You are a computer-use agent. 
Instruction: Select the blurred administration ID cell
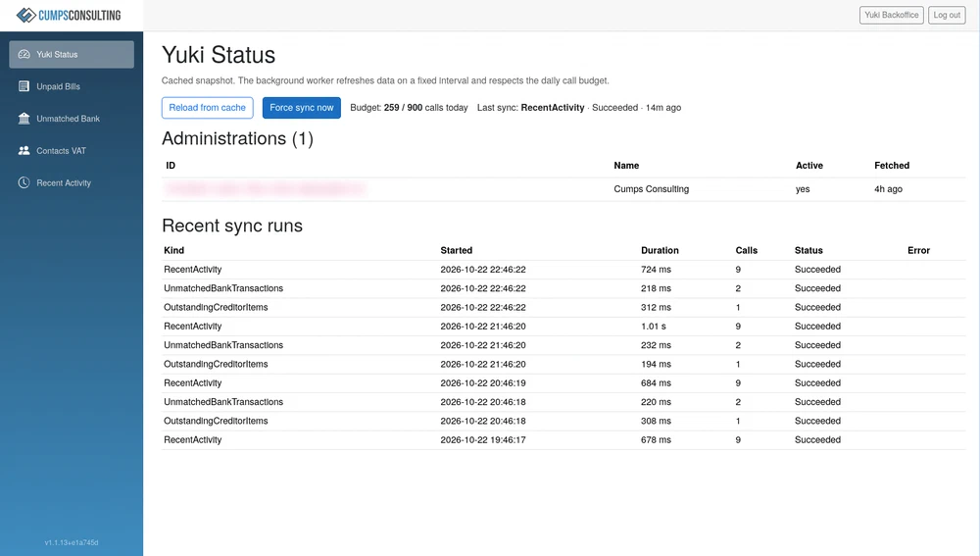coord(265,189)
